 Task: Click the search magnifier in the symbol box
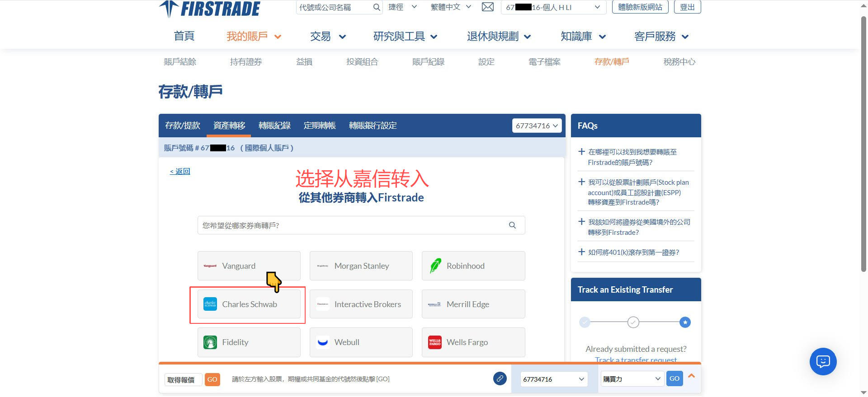(376, 7)
